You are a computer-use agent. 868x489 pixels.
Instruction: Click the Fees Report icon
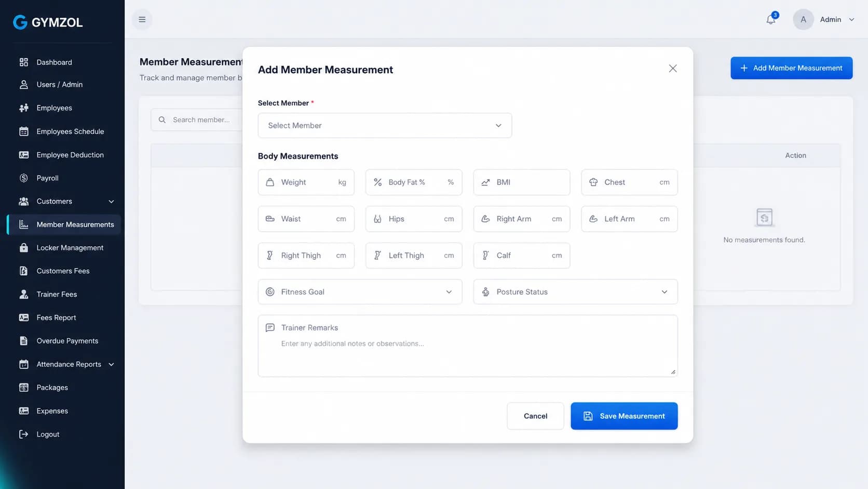click(24, 318)
